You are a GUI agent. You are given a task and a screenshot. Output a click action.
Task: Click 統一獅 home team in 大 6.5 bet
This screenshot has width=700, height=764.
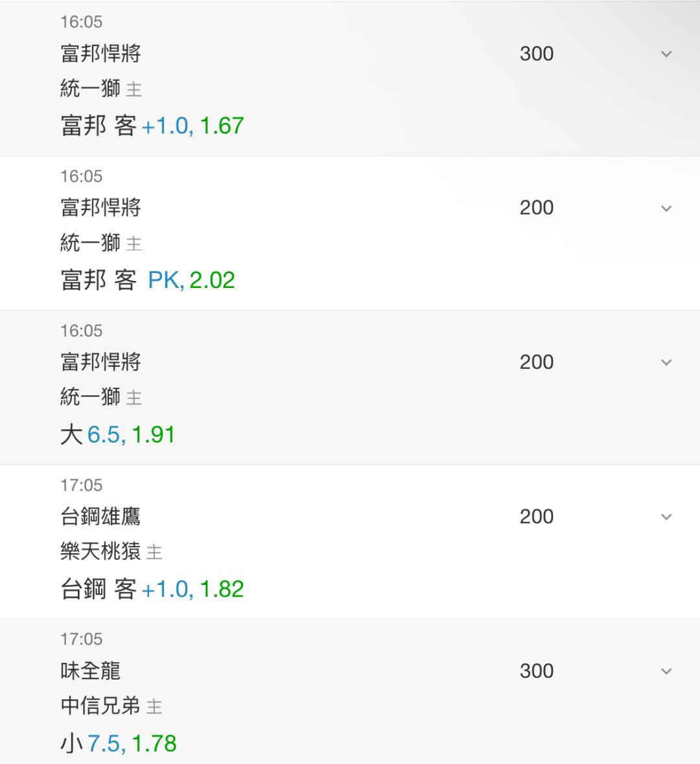pos(90,397)
